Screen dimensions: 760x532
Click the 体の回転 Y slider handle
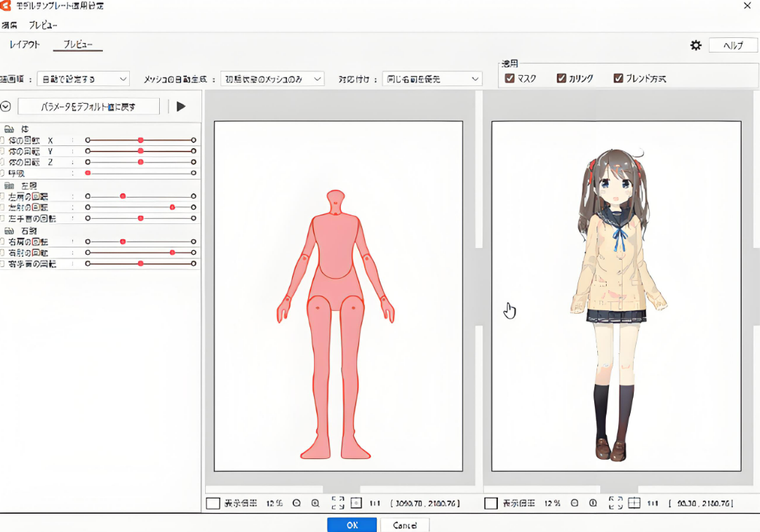tap(141, 151)
